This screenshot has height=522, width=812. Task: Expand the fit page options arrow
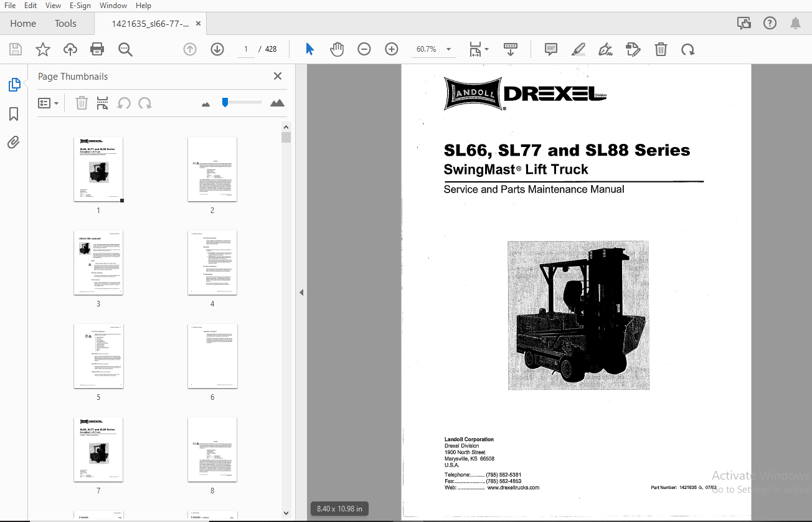(x=487, y=49)
